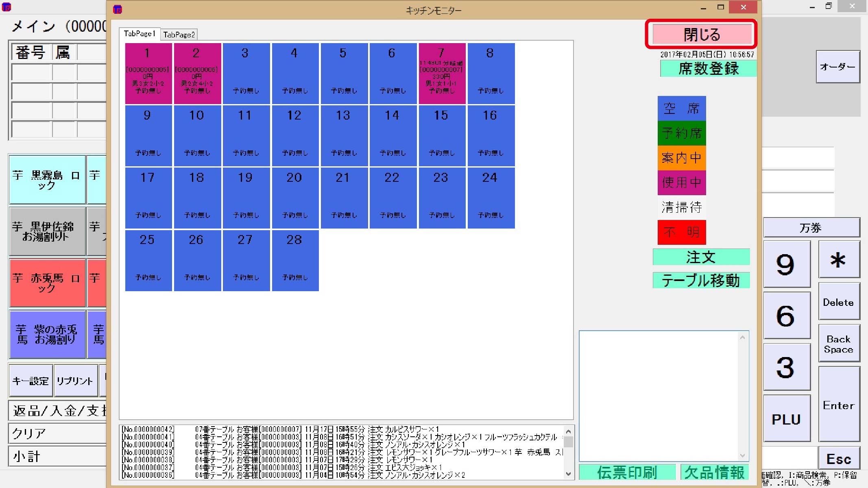The image size is (868, 488).
Task: Click the テーブル移動 button
Action: point(700,280)
